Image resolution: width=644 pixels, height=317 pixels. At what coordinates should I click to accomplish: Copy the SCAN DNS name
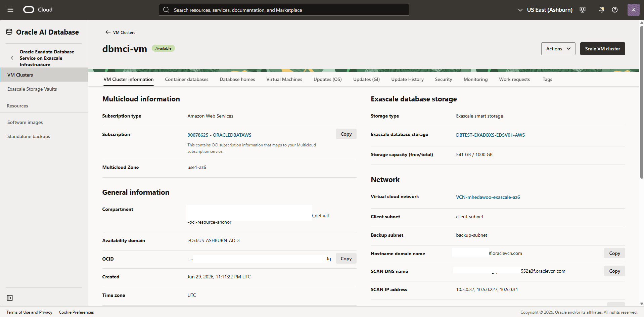[x=614, y=271]
